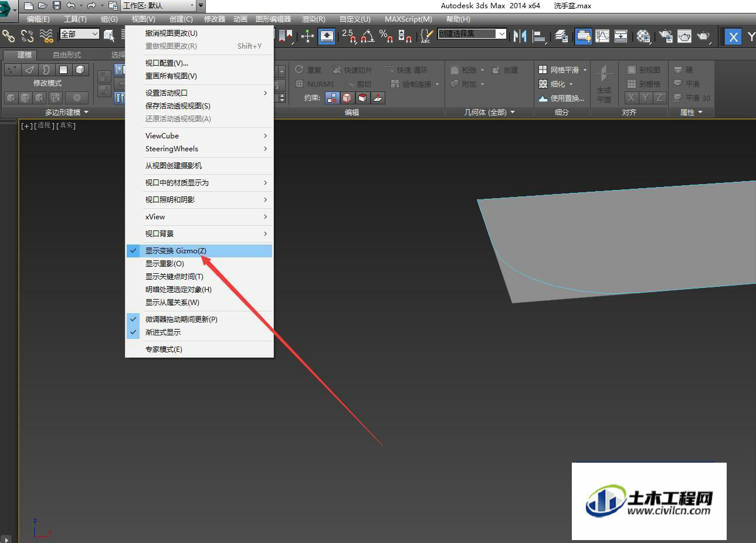Screen dimensions: 756x543
Task: Click the Render Production teapot icon
Action: [703, 36]
